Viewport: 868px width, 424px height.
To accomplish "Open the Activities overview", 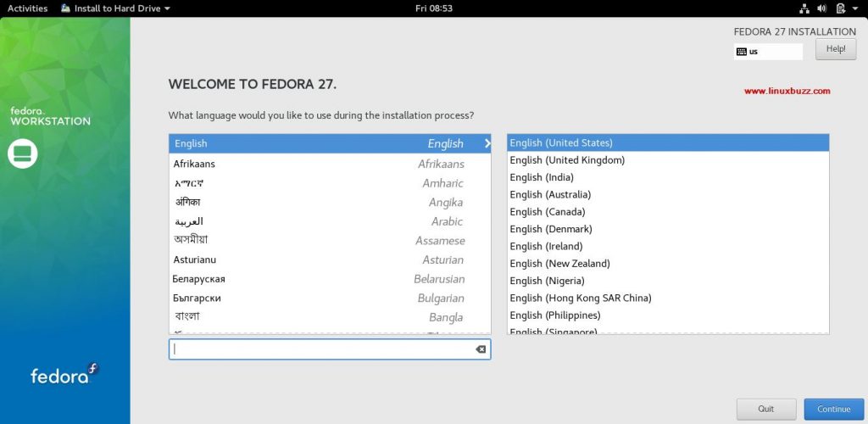I will tap(27, 8).
